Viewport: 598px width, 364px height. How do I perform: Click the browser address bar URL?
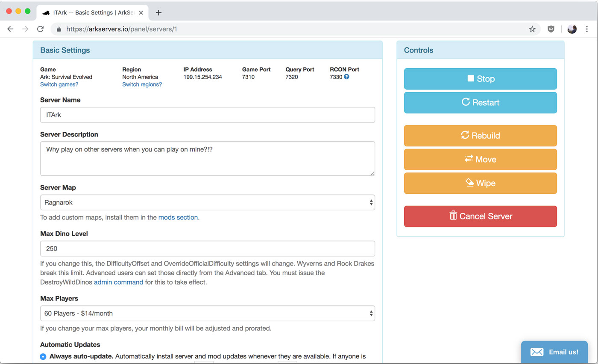pyautogui.click(x=121, y=29)
